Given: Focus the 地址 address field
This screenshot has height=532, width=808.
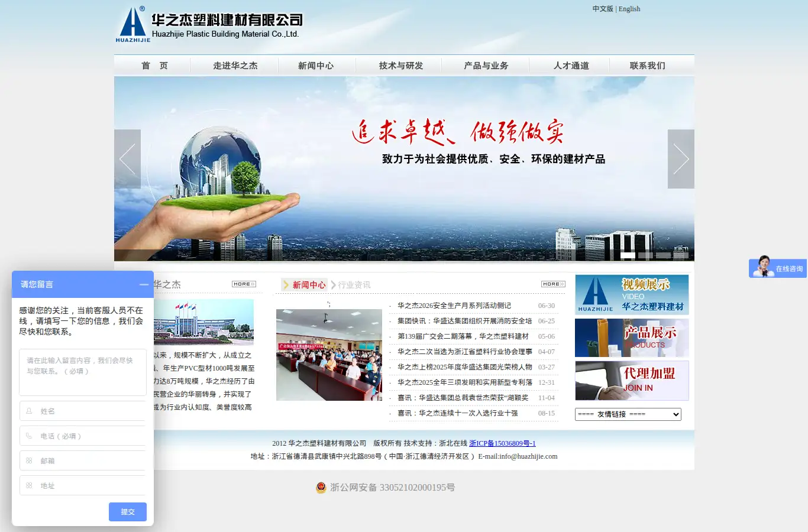Looking at the screenshot, I should click(x=83, y=485).
